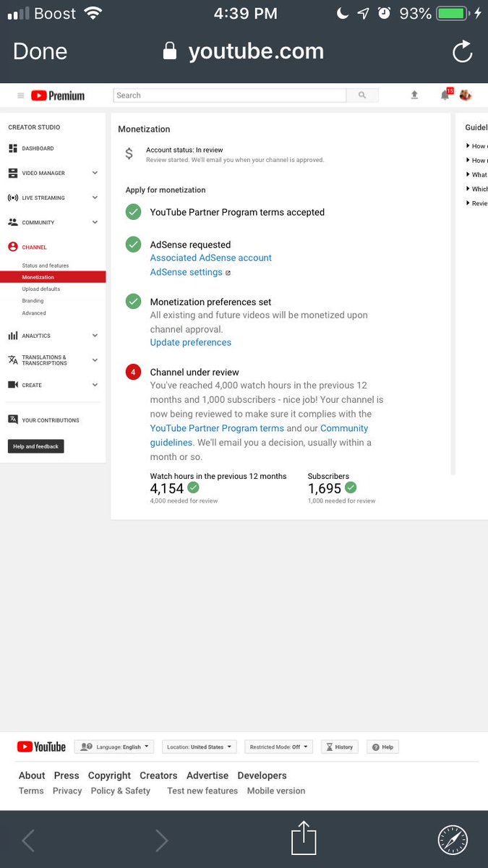The height and width of the screenshot is (868, 488).
Task: Click the dollar sign account status icon
Action: click(129, 153)
